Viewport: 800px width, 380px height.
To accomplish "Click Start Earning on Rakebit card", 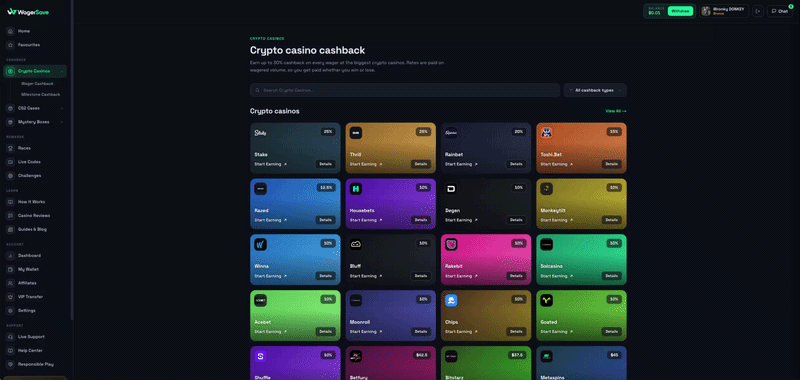I will pyautogui.click(x=461, y=276).
